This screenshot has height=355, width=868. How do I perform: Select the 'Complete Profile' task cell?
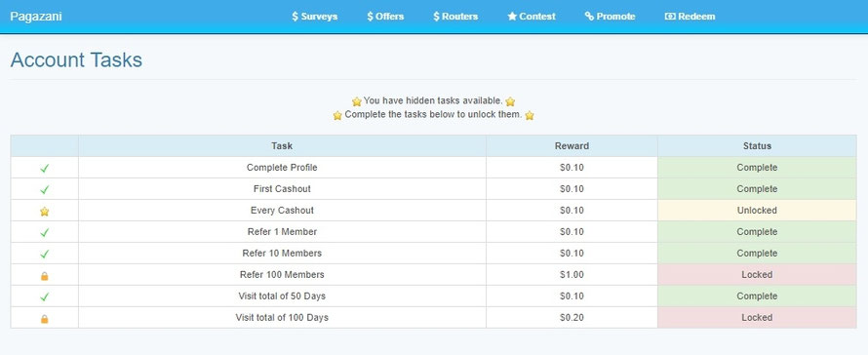pyautogui.click(x=282, y=167)
